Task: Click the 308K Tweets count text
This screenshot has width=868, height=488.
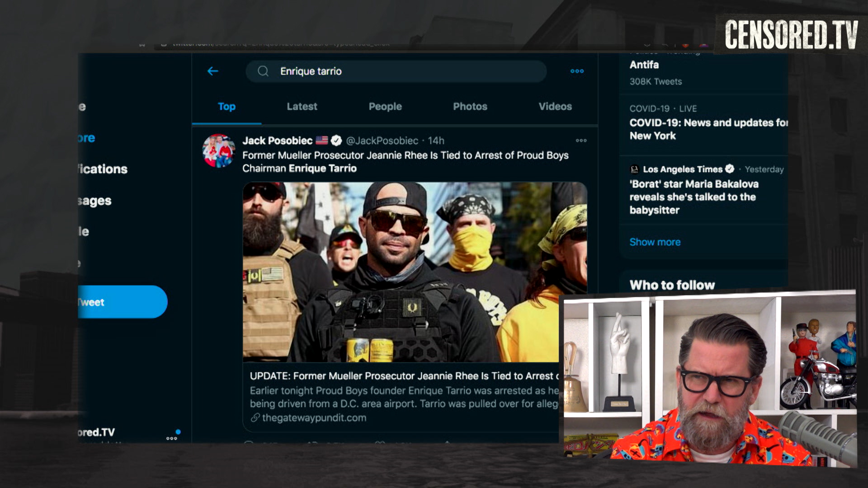Action: coord(656,81)
